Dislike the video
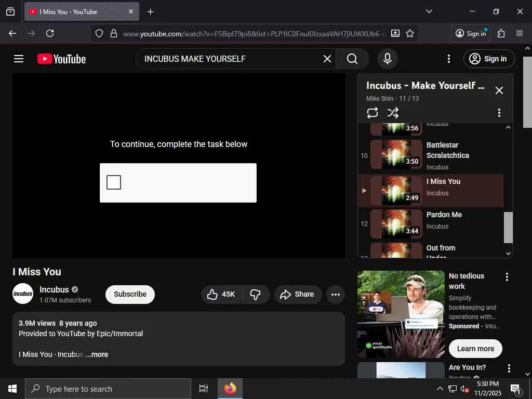 click(x=256, y=294)
